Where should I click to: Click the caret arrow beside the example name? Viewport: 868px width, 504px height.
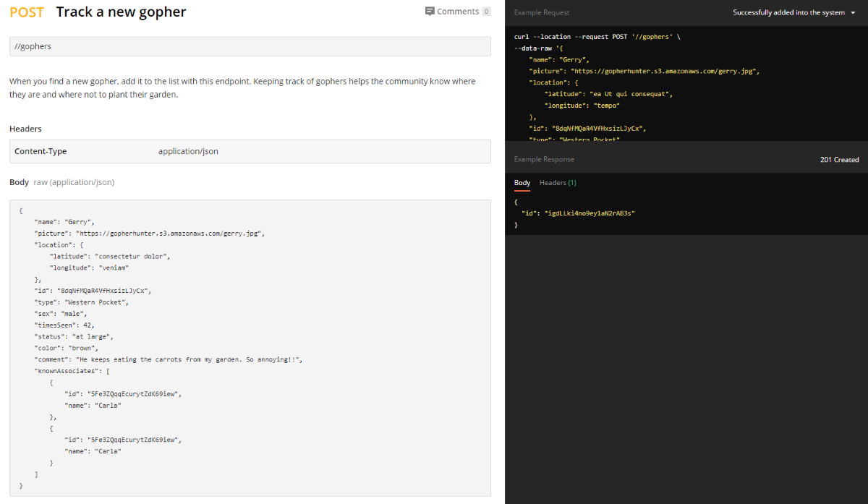coord(853,13)
